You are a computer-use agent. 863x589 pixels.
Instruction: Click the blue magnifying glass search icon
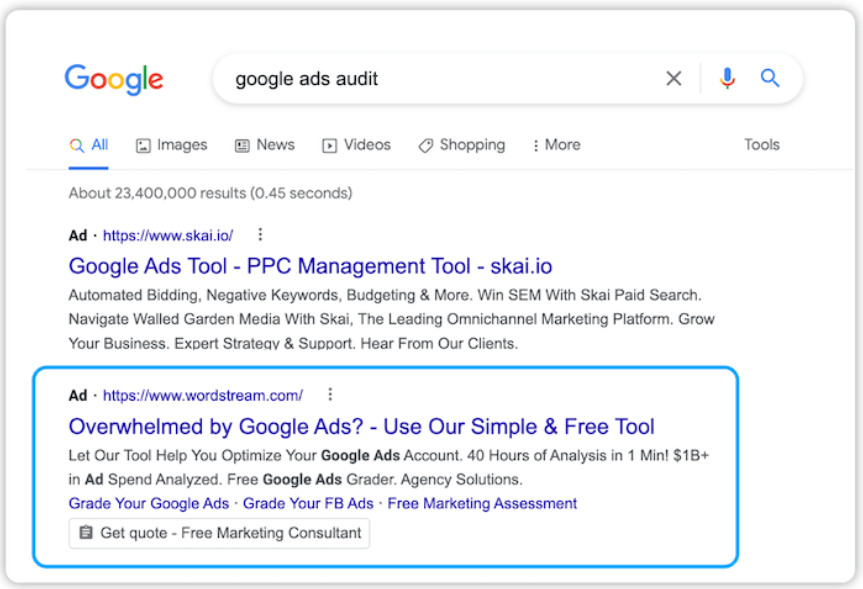click(769, 78)
